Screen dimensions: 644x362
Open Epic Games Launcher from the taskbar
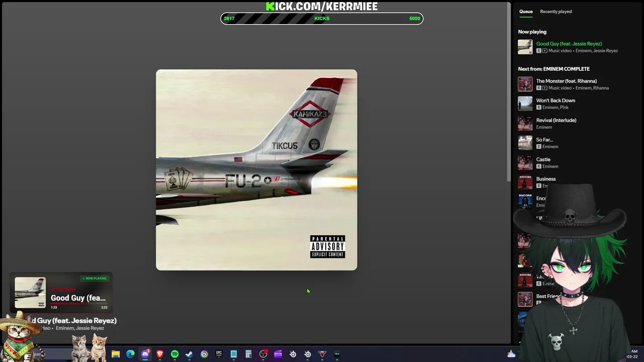pyautogui.click(x=219, y=354)
